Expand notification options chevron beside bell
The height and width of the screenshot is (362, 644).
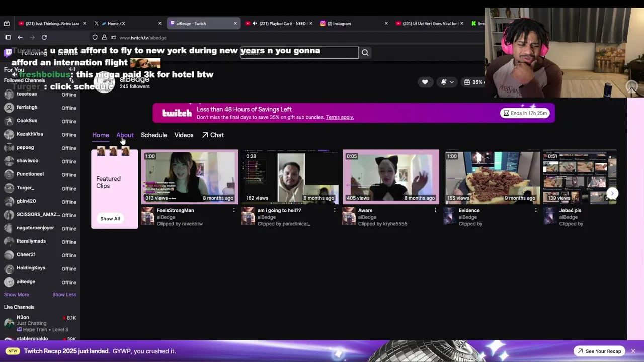452,82
